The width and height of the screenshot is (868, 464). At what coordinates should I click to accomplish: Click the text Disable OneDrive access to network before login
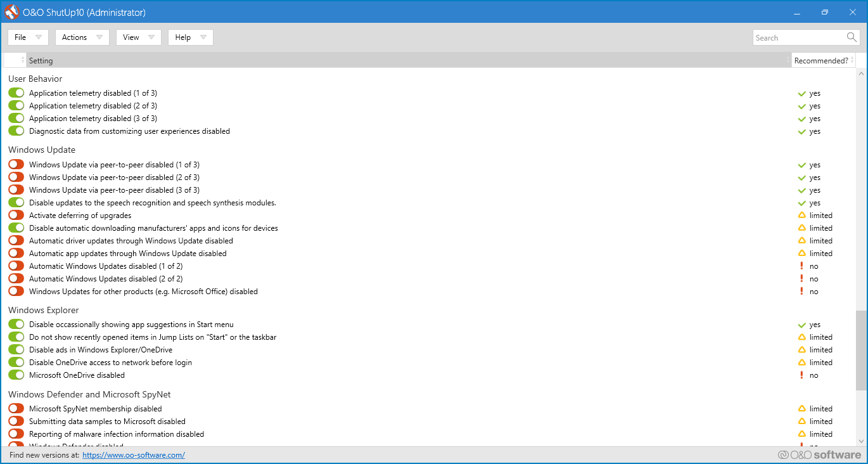[110, 363]
